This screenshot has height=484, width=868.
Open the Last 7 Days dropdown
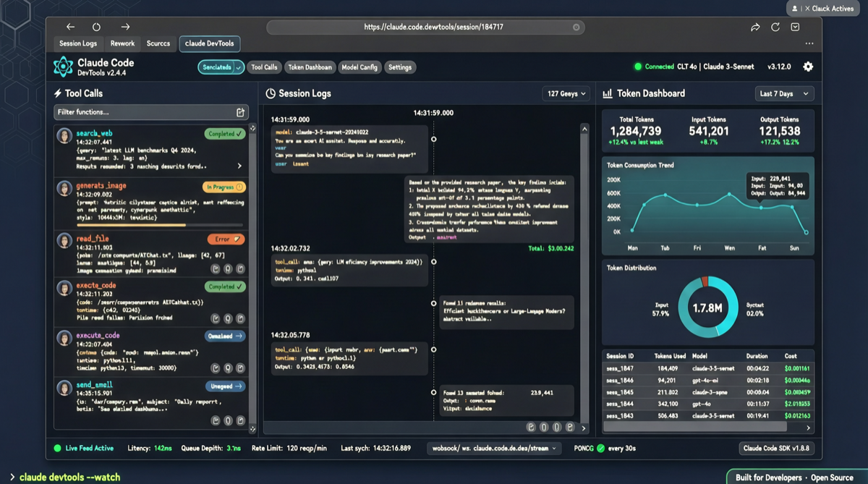pyautogui.click(x=784, y=93)
